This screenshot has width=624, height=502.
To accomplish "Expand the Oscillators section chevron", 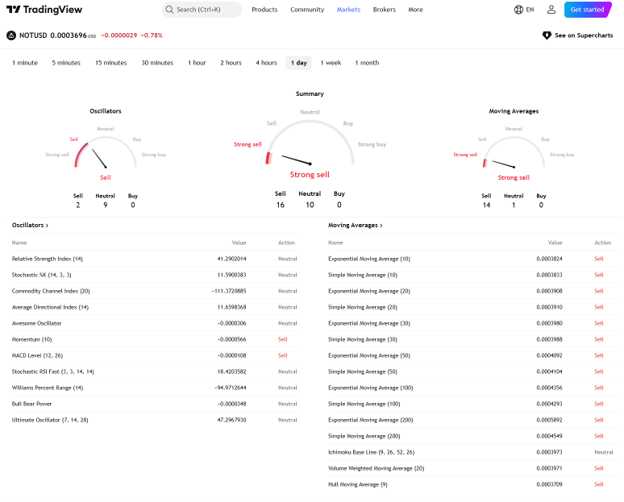I will click(x=47, y=226).
